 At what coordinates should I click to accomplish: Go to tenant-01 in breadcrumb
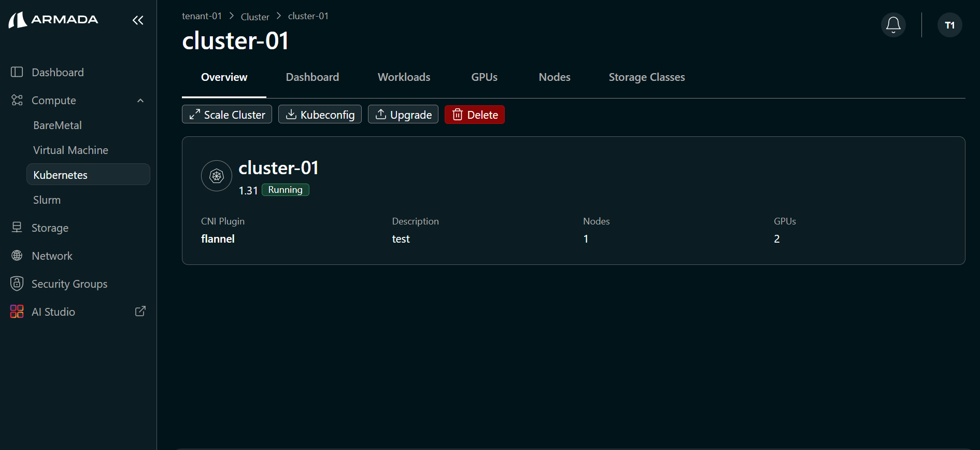(x=202, y=16)
